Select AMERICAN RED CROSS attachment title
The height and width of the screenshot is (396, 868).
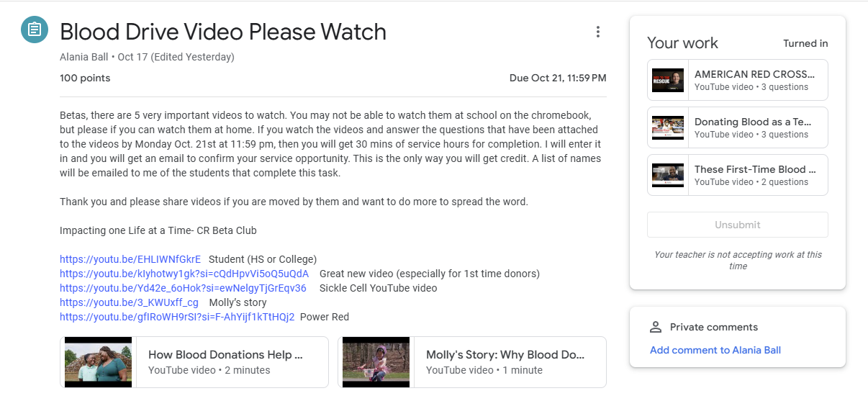point(754,74)
